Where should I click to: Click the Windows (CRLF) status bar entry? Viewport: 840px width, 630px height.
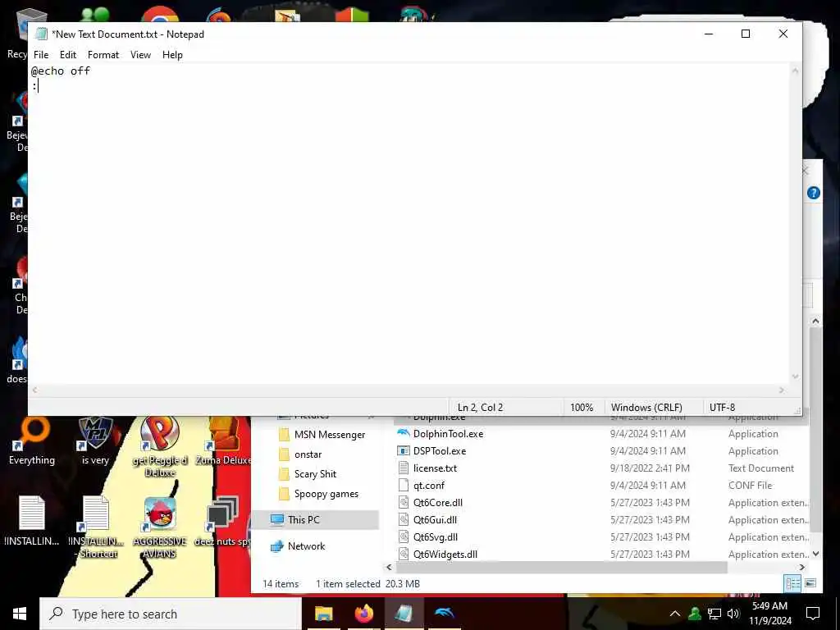[x=646, y=407]
